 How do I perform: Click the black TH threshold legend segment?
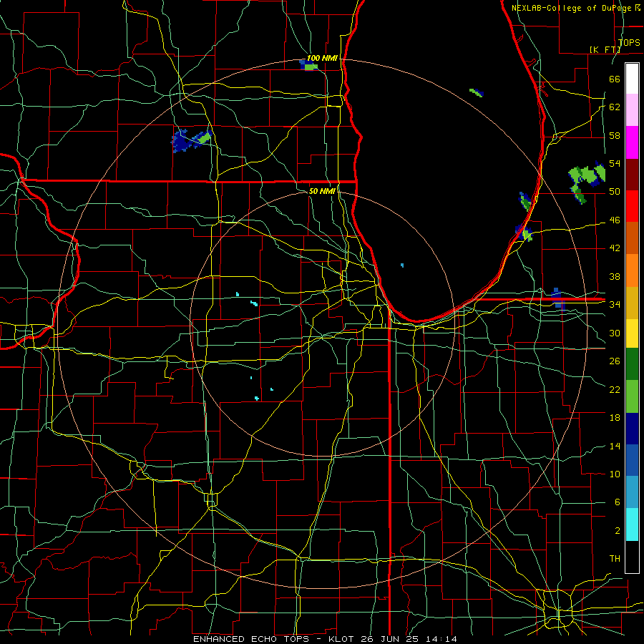coord(632,557)
